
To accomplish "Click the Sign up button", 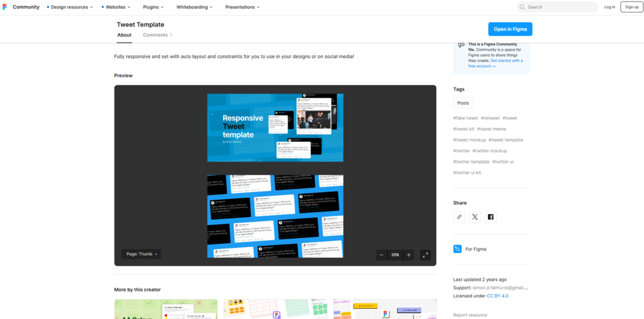I will pos(632,7).
